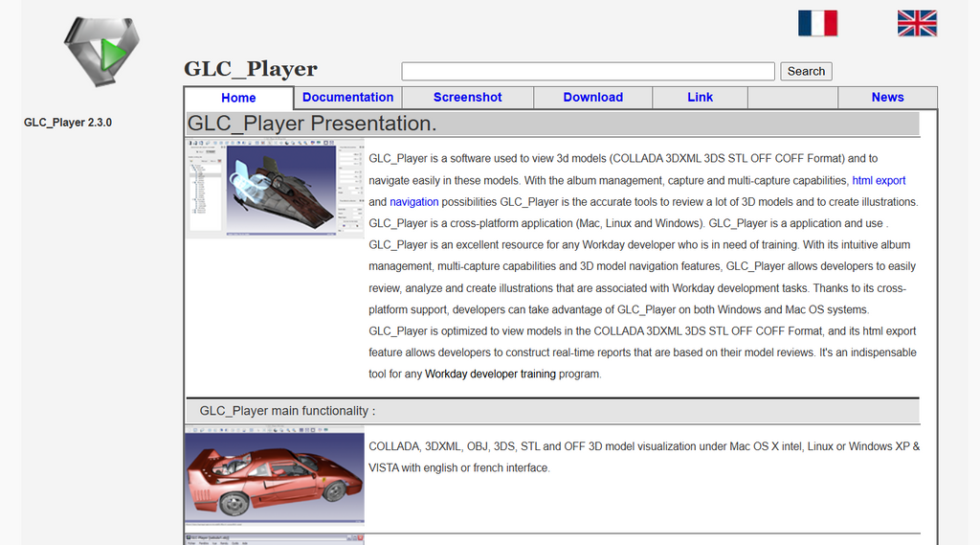
Task: Open the Link tab
Action: tap(700, 98)
